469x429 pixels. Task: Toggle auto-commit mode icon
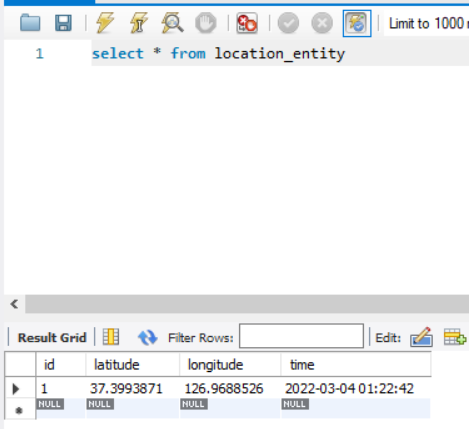point(357,23)
